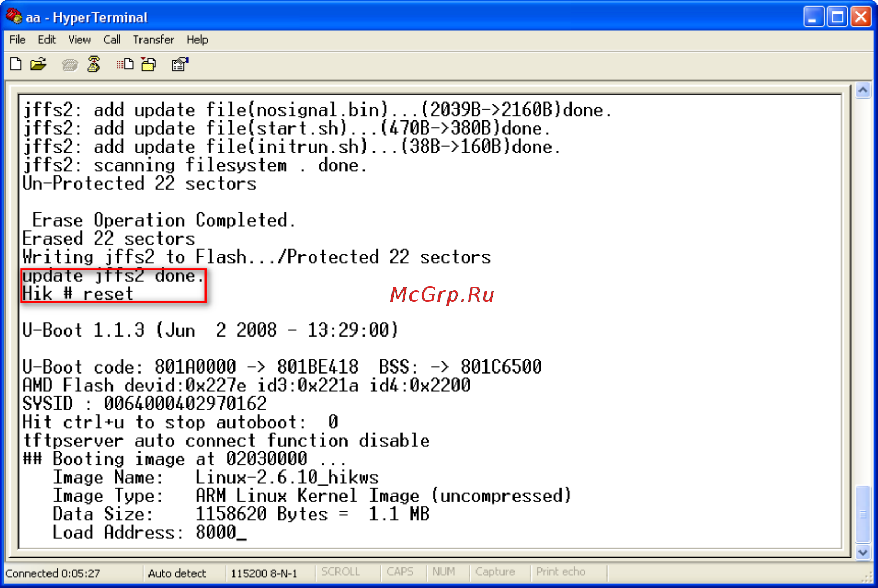The width and height of the screenshot is (878, 588).
Task: Click the 'U-Boot code: 801A0000' line
Action: pyautogui.click(x=282, y=367)
